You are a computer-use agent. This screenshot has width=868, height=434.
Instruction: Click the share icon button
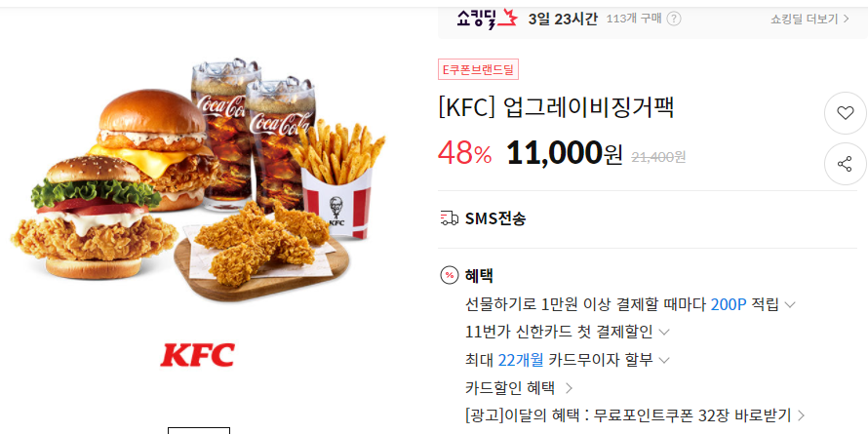845,164
